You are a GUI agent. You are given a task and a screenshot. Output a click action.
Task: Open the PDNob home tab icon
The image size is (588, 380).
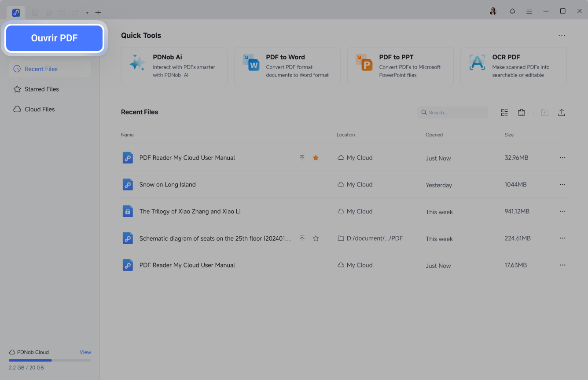point(16,12)
